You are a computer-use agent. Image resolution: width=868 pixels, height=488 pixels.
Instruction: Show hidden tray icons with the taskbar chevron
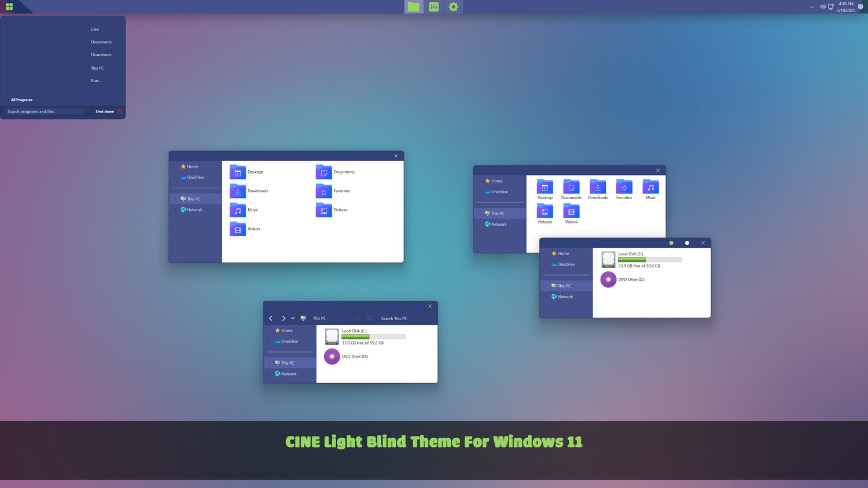click(x=812, y=7)
